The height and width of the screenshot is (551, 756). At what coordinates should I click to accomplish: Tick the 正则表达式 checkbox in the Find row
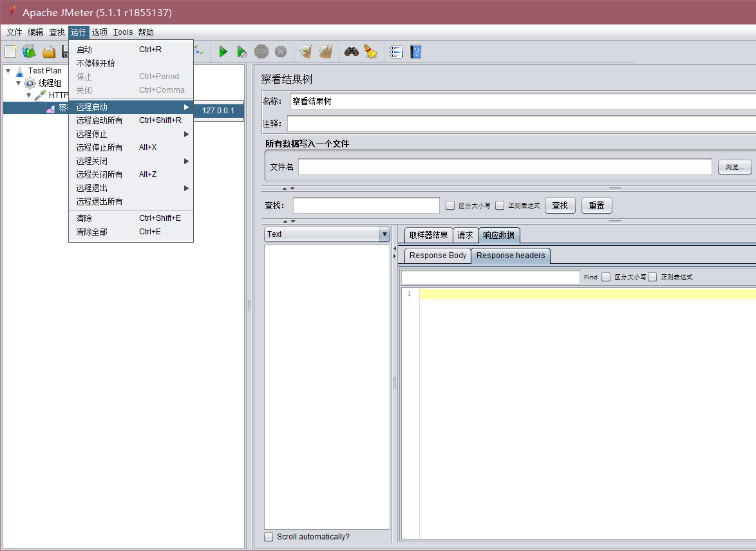(x=652, y=277)
